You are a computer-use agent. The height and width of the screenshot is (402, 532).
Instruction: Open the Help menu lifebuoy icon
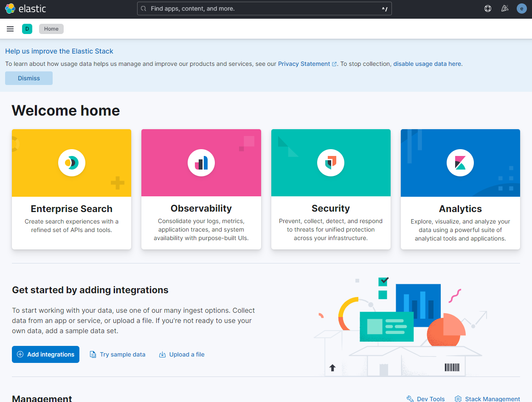point(488,8)
